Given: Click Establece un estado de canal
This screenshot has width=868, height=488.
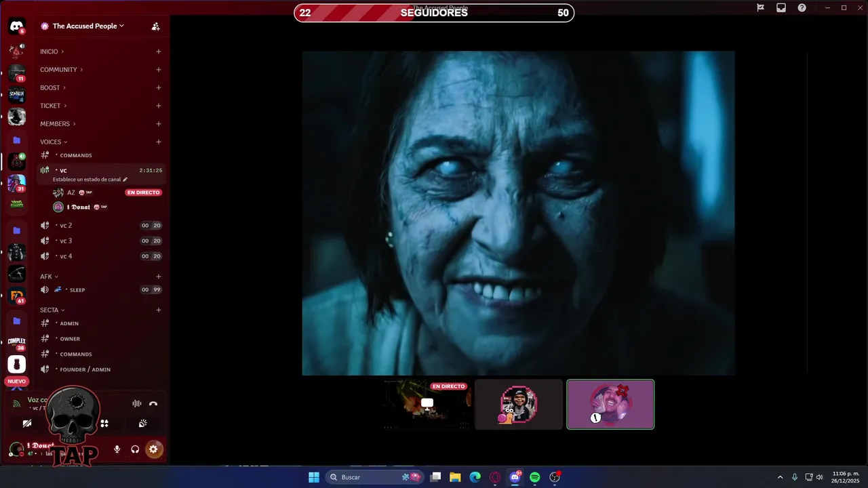Looking at the screenshot, I should [87, 180].
